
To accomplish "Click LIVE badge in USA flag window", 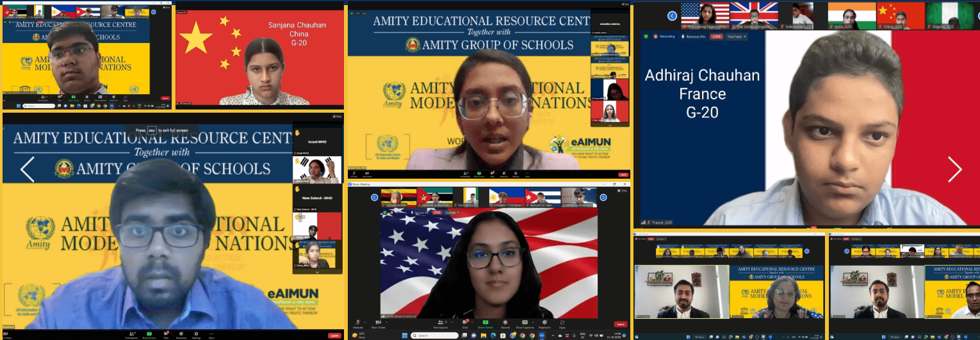I will click(x=437, y=213).
